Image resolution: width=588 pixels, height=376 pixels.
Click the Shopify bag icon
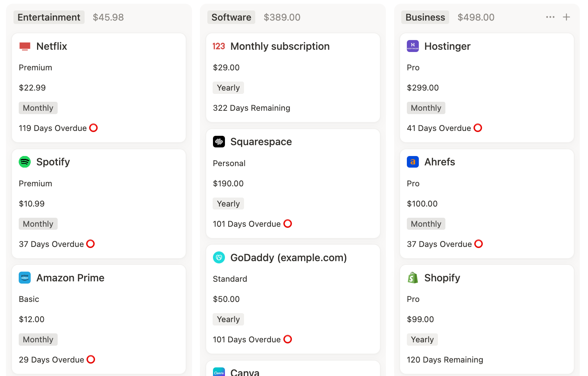pyautogui.click(x=413, y=278)
